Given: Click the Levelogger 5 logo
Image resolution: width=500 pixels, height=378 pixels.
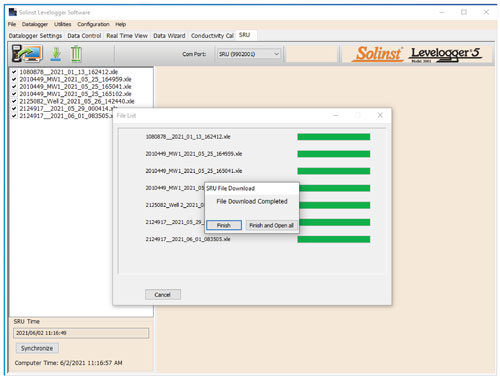Looking at the screenshot, I should click(x=446, y=54).
